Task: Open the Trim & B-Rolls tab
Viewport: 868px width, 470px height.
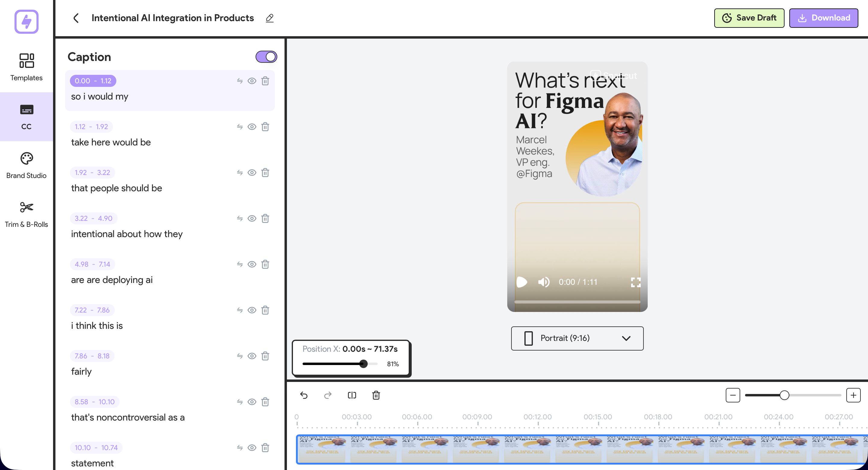Action: pyautogui.click(x=26, y=214)
